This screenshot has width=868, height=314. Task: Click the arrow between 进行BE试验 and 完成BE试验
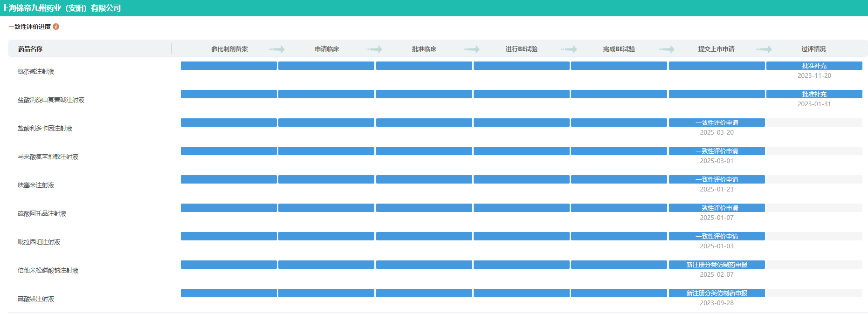pos(569,49)
